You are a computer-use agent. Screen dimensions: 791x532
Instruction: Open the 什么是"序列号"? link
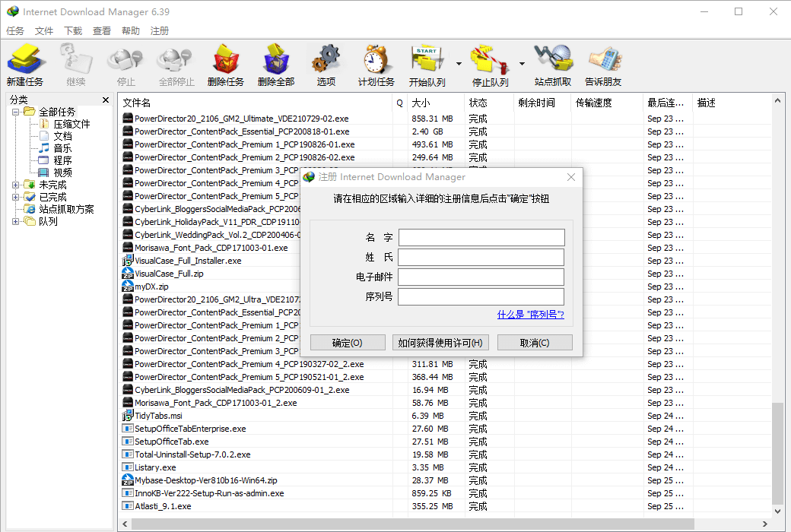[x=530, y=315]
